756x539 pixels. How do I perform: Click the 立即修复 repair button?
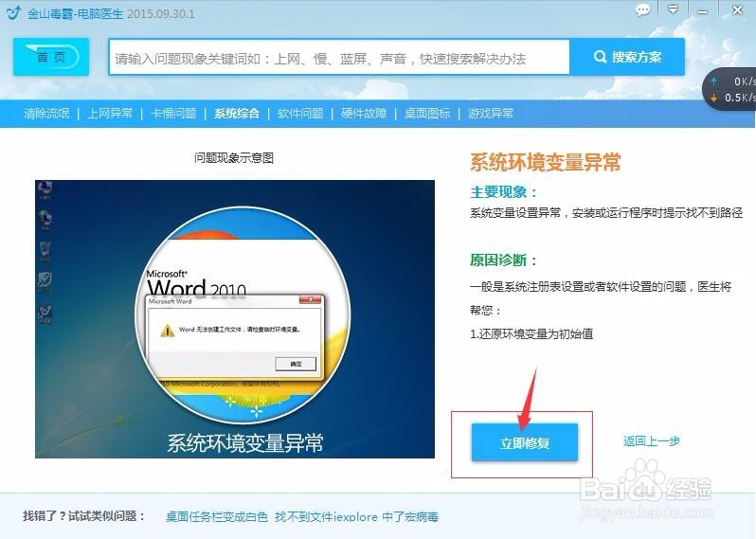(x=525, y=442)
